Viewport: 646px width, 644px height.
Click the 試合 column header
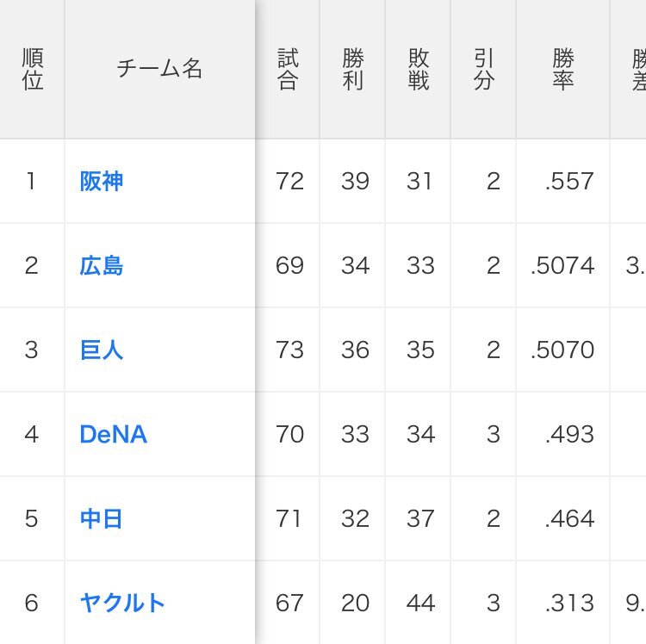pyautogui.click(x=288, y=69)
